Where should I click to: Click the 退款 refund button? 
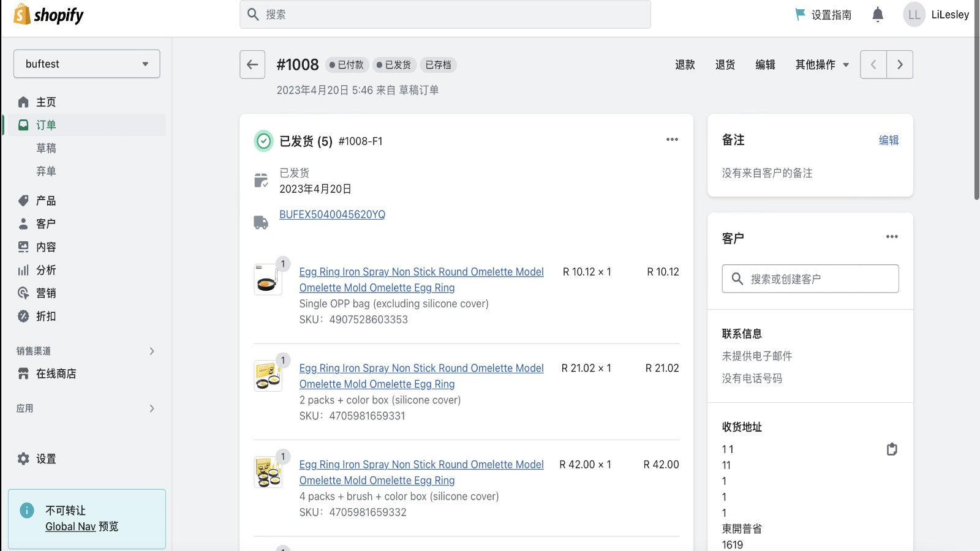tap(685, 64)
